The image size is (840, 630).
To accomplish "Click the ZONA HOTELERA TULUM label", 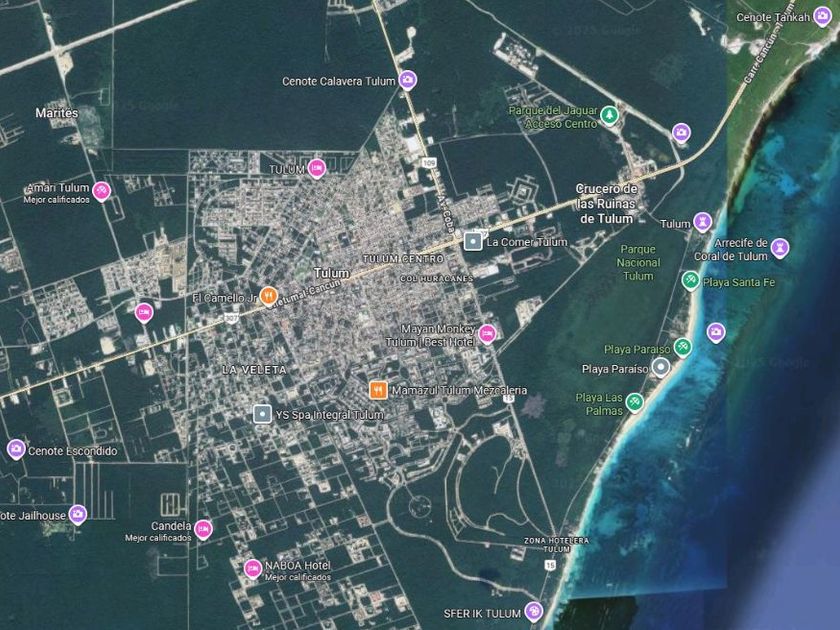I will click(x=556, y=545).
